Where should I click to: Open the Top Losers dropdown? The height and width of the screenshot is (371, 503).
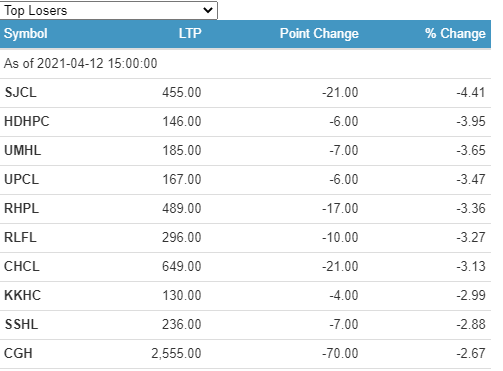(x=109, y=10)
